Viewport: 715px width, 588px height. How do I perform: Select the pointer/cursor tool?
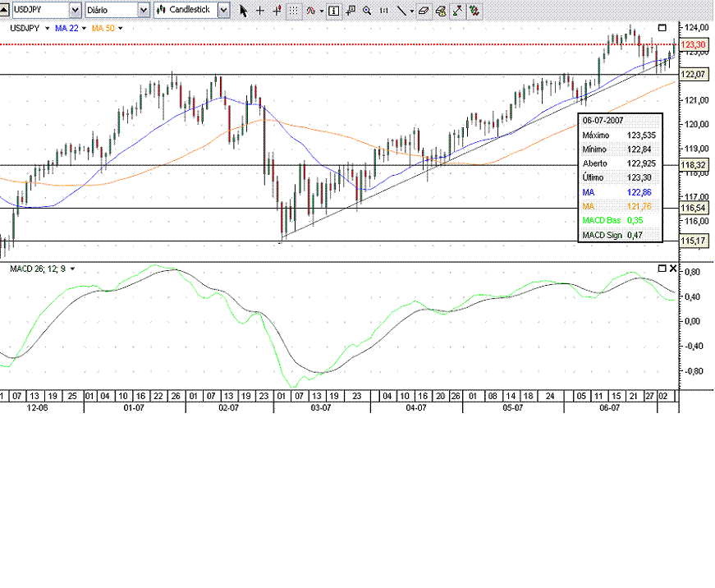click(x=244, y=10)
